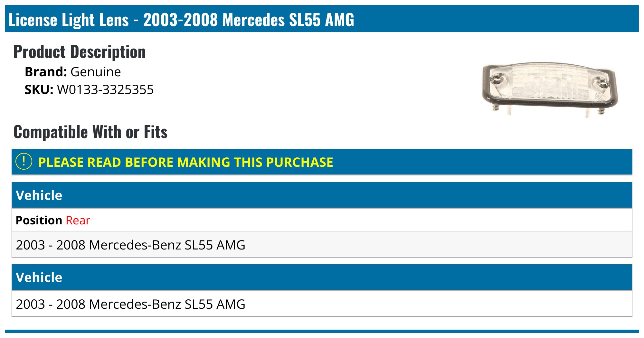This screenshot has width=644, height=338.
Task: Click the red 'Rear' position value
Action: (x=78, y=221)
